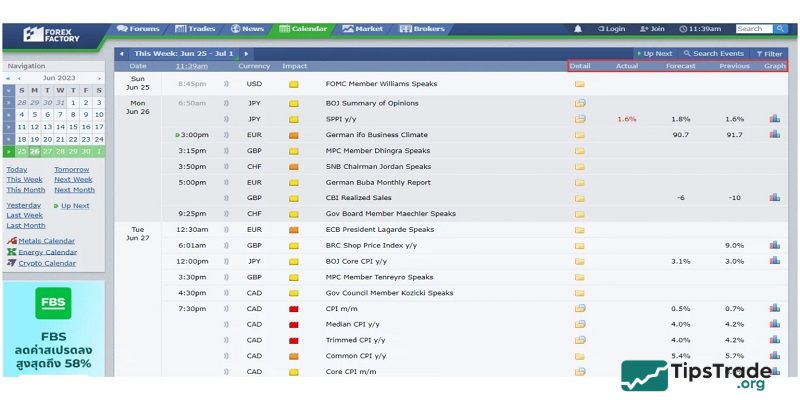Switch to the Market tab
Viewport: 800px width, 400px height.
coord(362,29)
